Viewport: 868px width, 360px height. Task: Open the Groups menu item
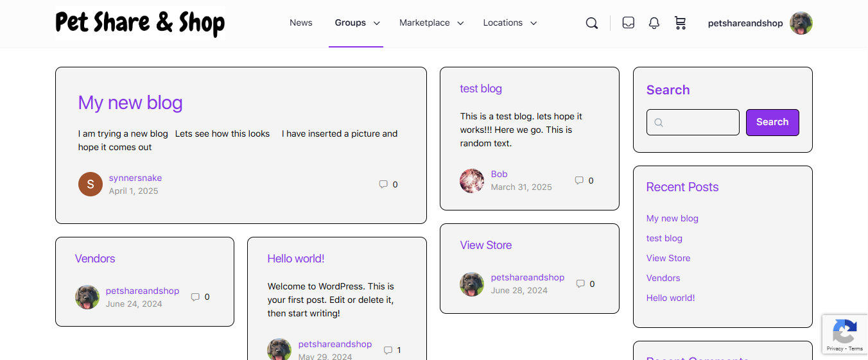pyautogui.click(x=351, y=22)
